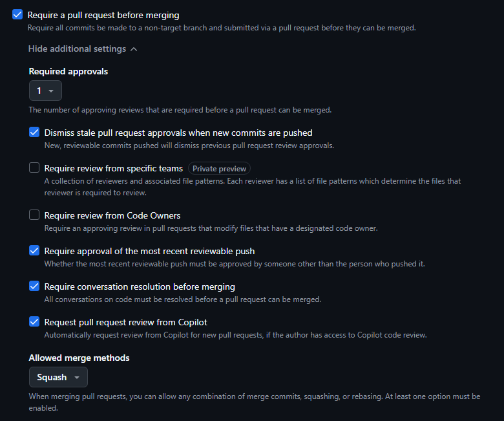The height and width of the screenshot is (421, 504).
Task: Click the Request pull request review from Copilot label
Action: coord(126,322)
